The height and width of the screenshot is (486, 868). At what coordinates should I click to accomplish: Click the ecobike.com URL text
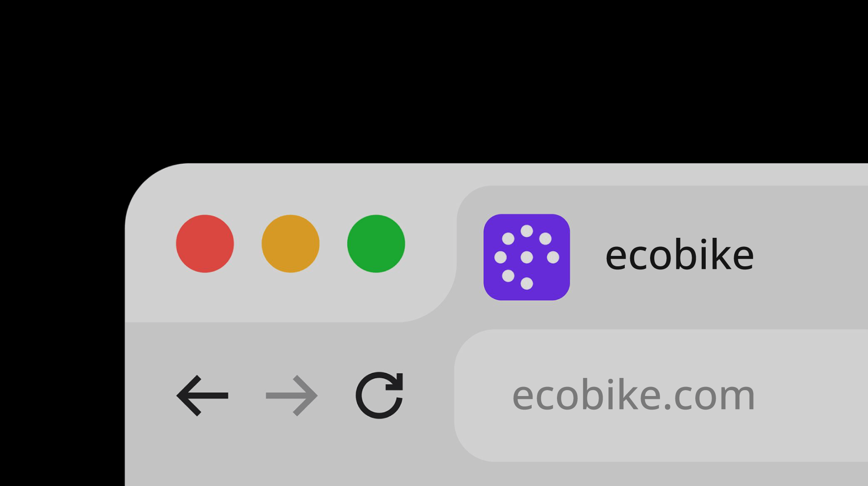click(x=633, y=395)
